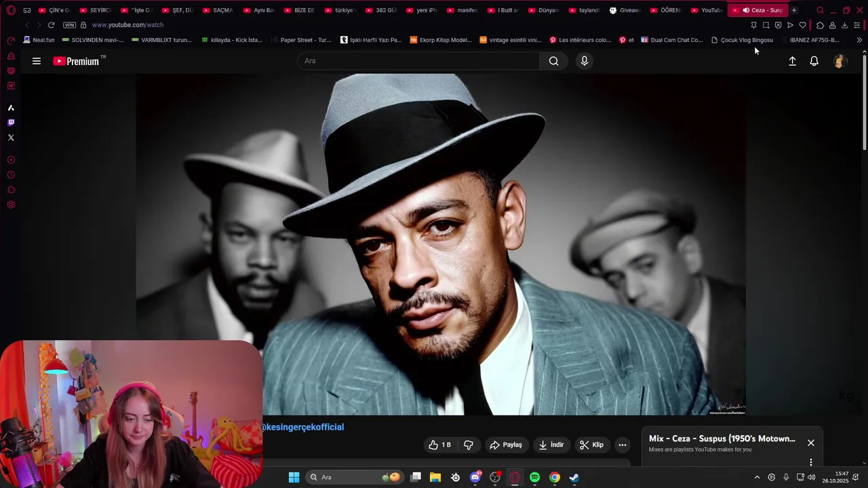Image resolution: width=868 pixels, height=488 pixels.
Task: Open more actions three-dot menu beside Klip
Action: [623, 445]
